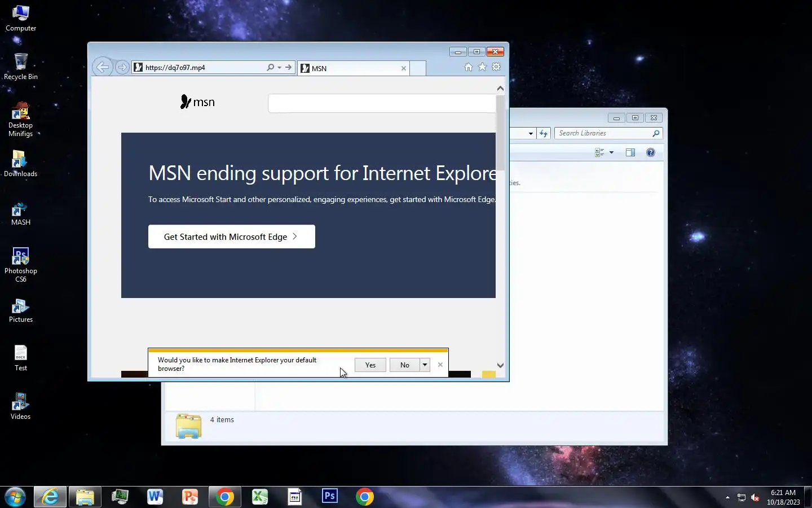Show hidden system tray icons
Screen dimensions: 812x508
point(727,497)
